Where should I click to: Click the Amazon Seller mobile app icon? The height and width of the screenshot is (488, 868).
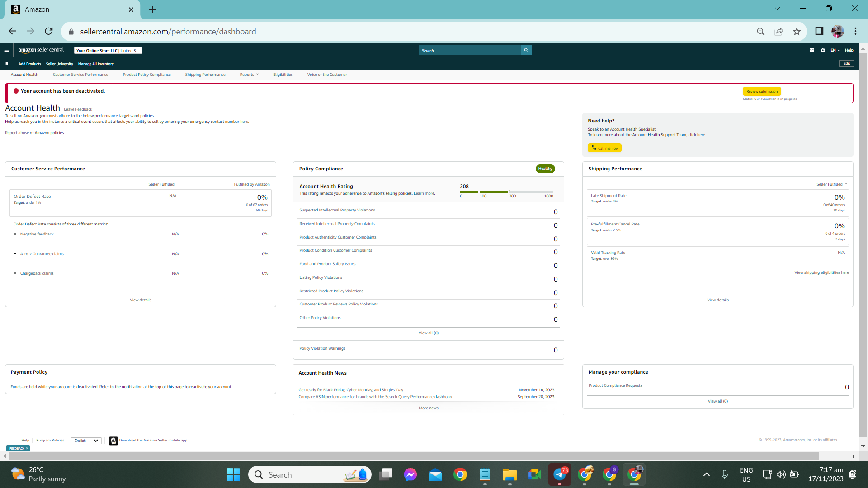pos(113,441)
